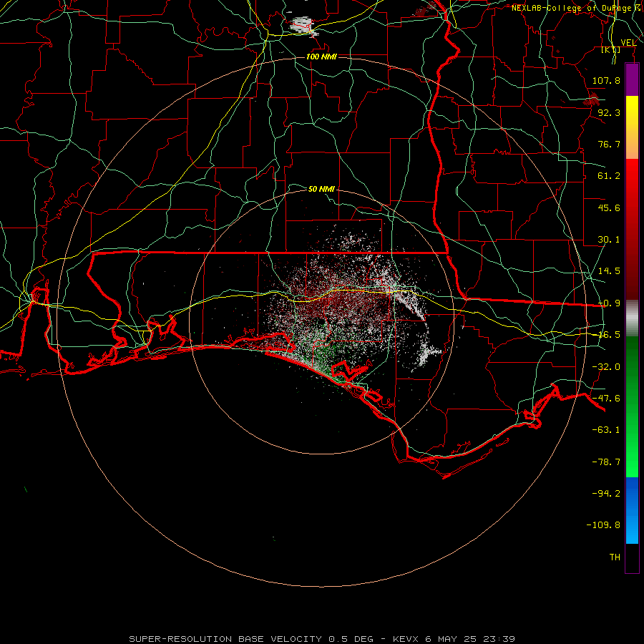Click the 30.1 velocity scale value
Image resolution: width=644 pixels, height=644 pixels.
click(609, 240)
